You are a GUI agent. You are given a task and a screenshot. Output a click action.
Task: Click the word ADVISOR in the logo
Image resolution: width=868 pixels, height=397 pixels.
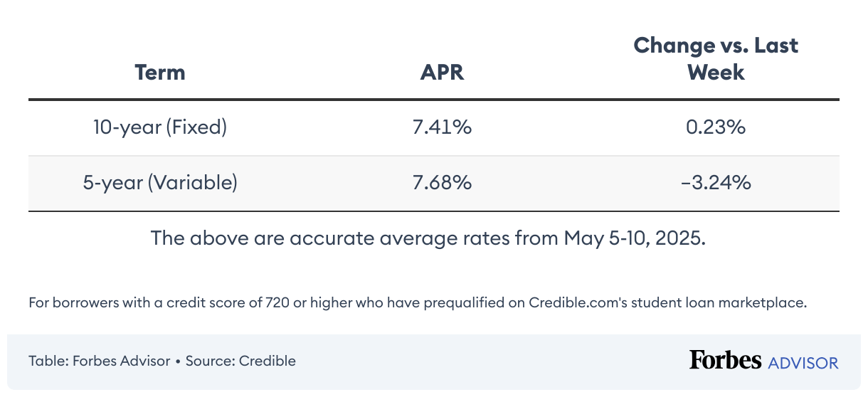pyautogui.click(x=803, y=363)
